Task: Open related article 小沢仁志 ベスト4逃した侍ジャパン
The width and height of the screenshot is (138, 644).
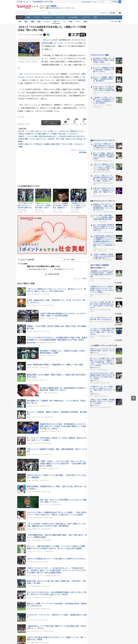Action: pos(52,131)
